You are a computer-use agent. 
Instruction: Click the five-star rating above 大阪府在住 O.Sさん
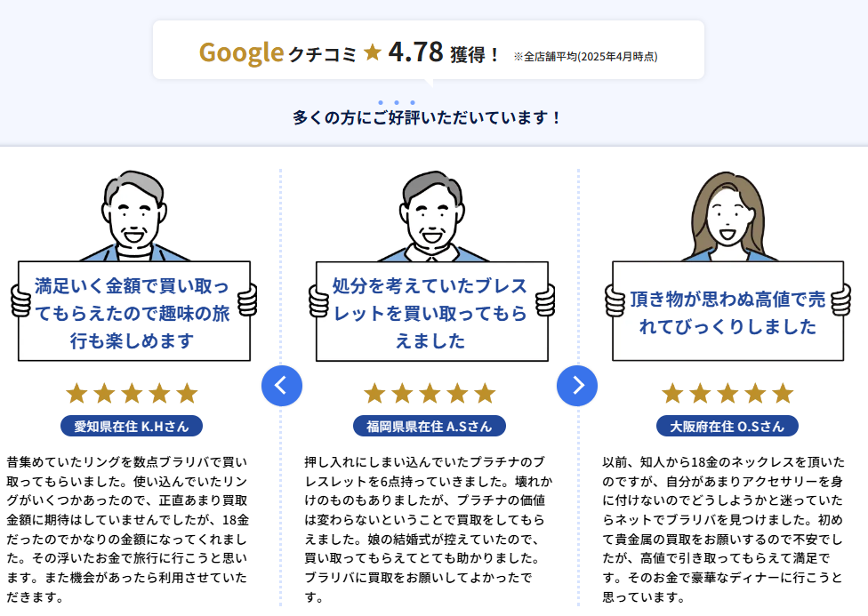(x=727, y=393)
